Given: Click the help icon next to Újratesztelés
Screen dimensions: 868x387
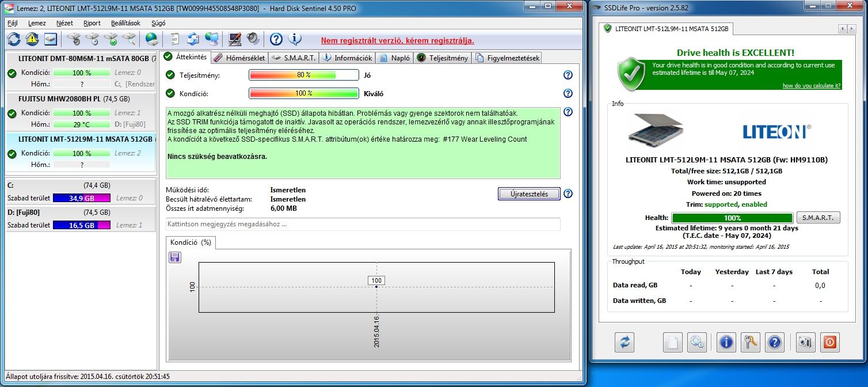Looking at the screenshot, I should 568,193.
